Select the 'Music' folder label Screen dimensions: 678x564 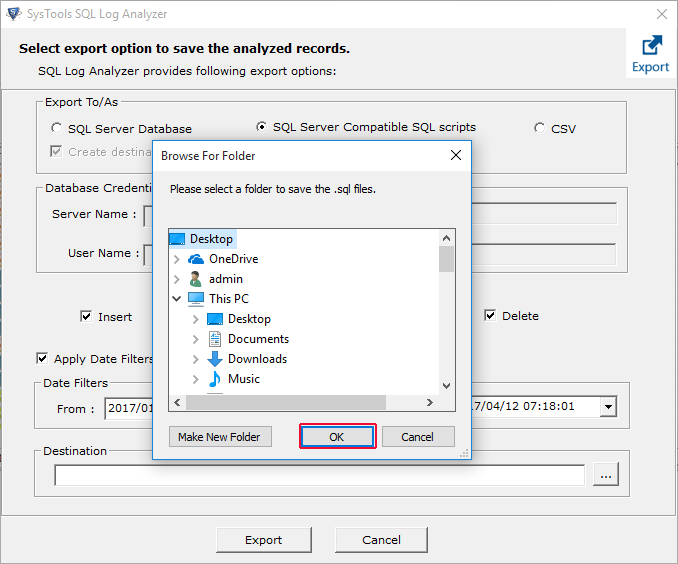[x=244, y=379]
